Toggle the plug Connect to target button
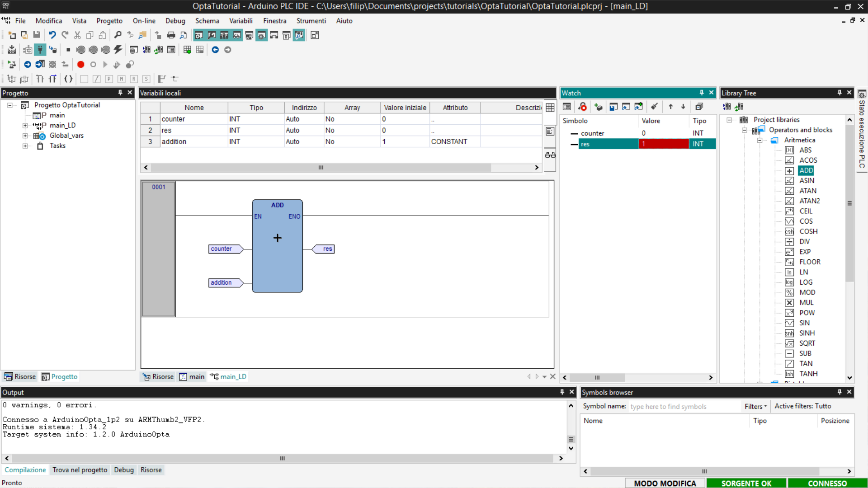The width and height of the screenshot is (868, 488). (x=40, y=50)
